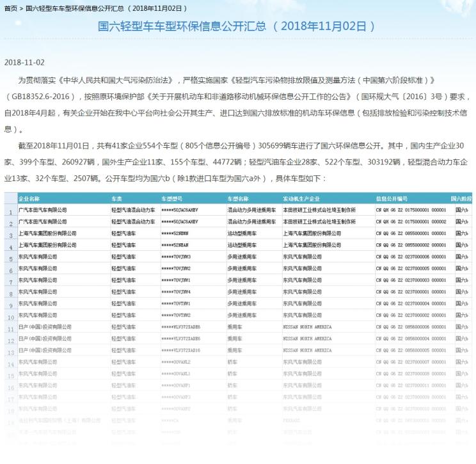Viewport: 476px width, 464px height.
Task: Click the 国六阶段 column header
Action: tap(461, 199)
